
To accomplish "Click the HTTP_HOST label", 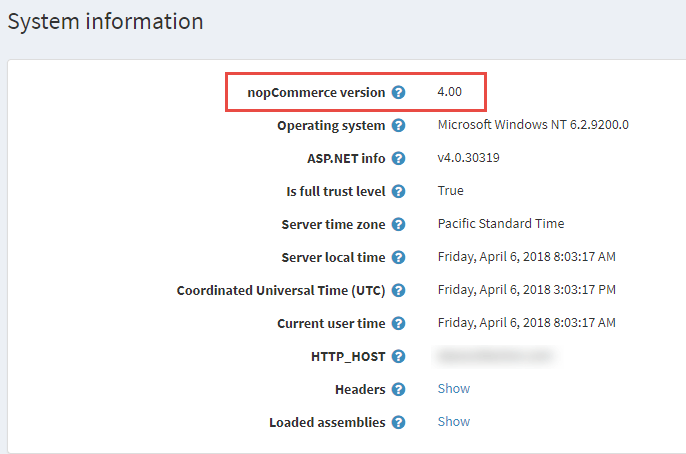I will tap(348, 357).
